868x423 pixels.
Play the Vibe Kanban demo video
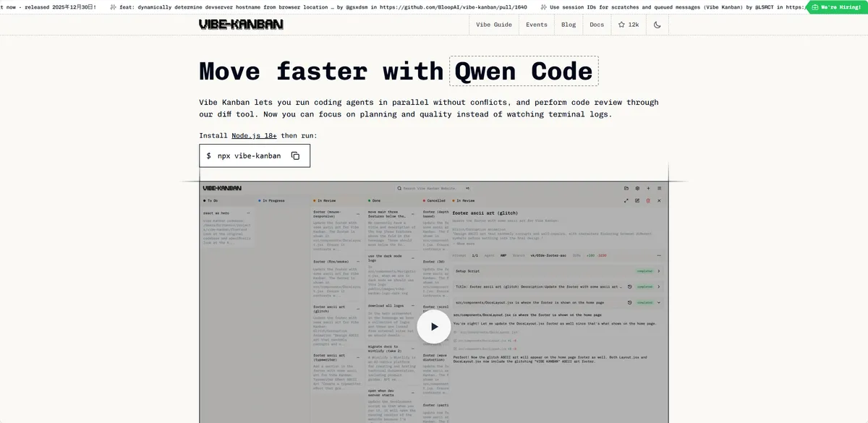click(x=434, y=326)
